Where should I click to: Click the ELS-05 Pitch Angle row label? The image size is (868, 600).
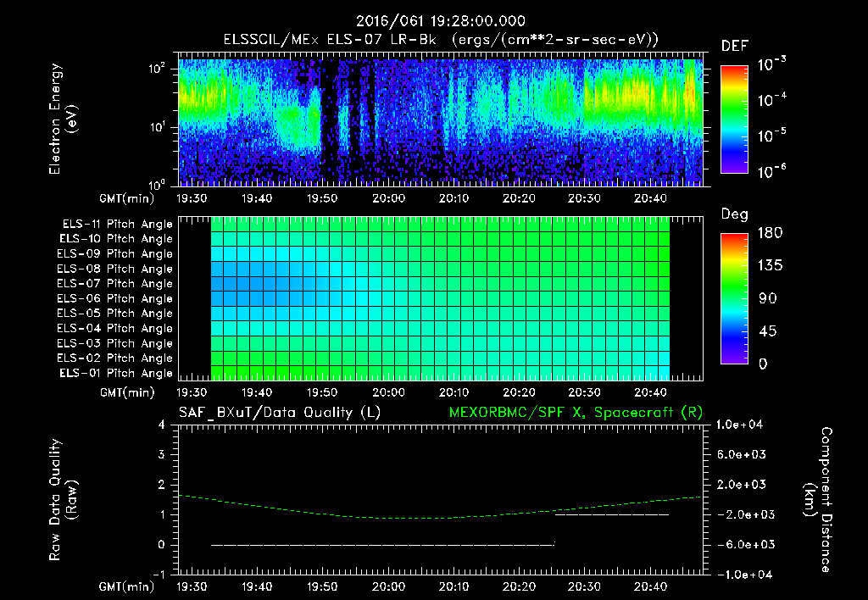click(x=115, y=314)
